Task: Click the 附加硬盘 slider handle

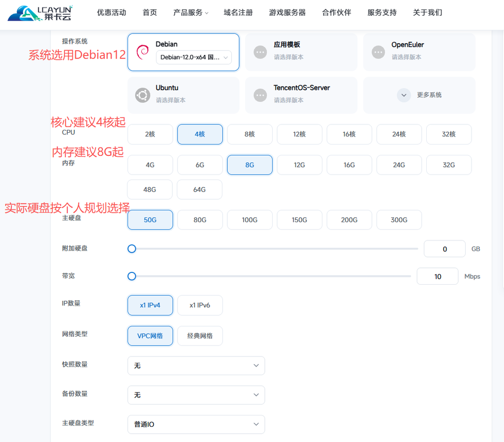Action: (132, 249)
